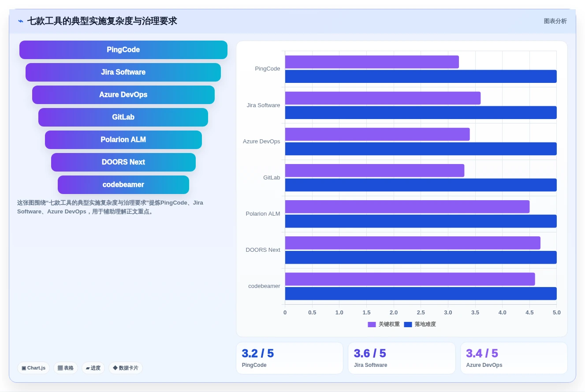585x392 pixels.
Task: Click the Azure DevOps blue bar
Action: (421, 149)
